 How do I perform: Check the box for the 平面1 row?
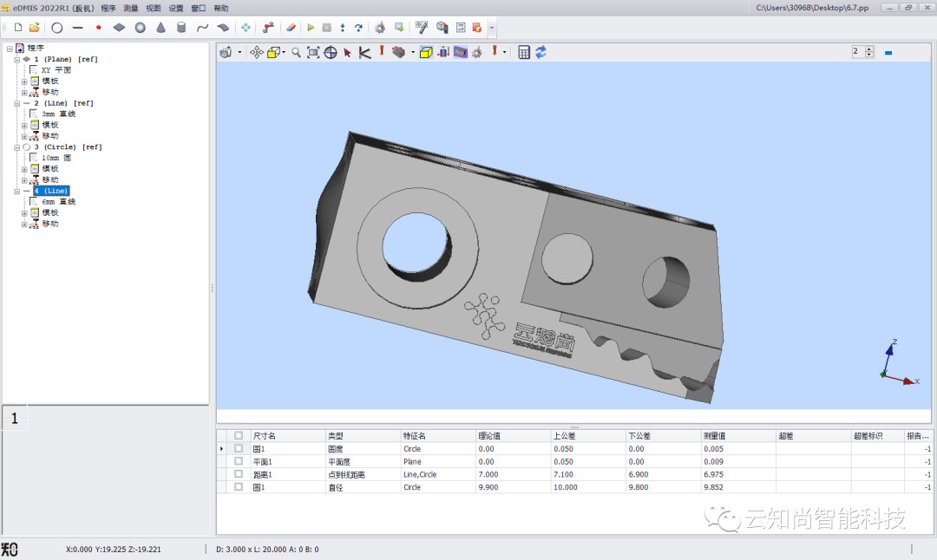point(239,461)
